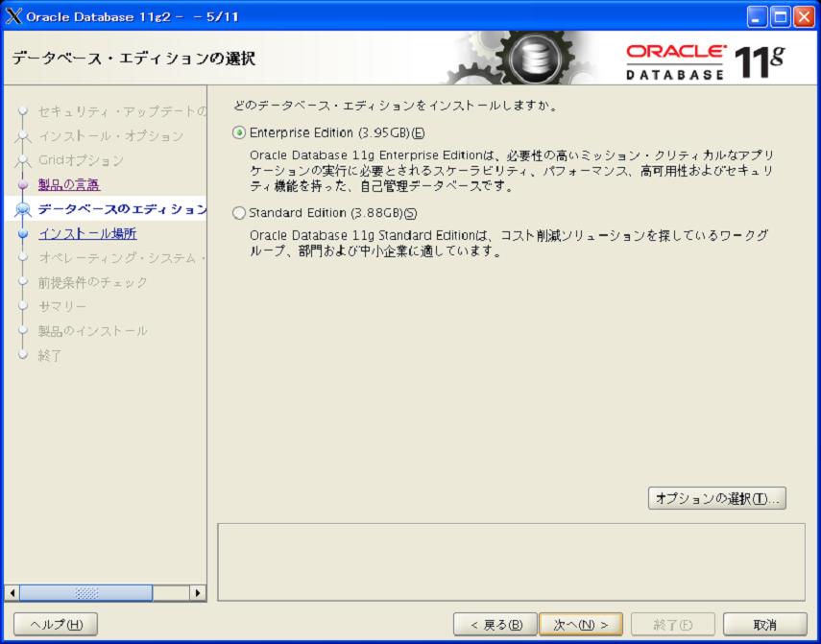Maximize the Oracle installer window

[780, 16]
